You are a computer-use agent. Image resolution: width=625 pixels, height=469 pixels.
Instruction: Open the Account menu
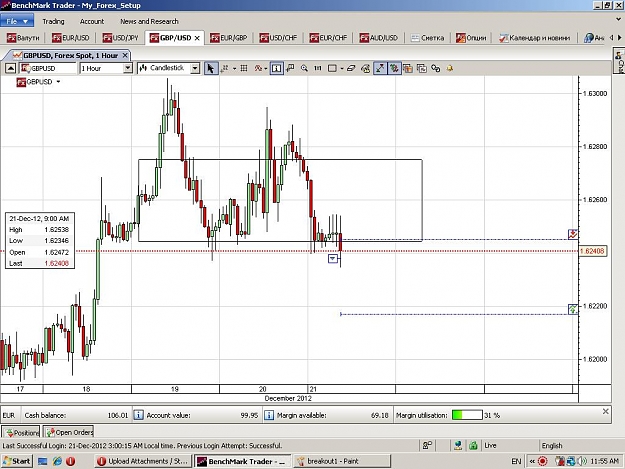point(92,21)
